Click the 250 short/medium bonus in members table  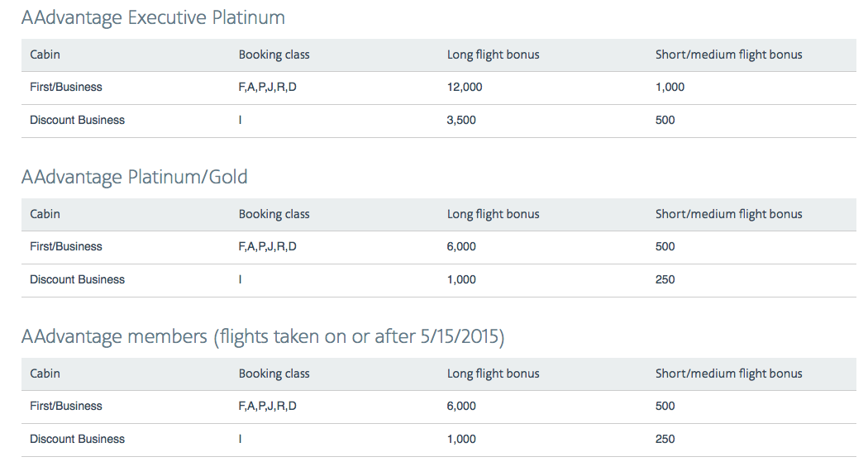[x=665, y=439]
